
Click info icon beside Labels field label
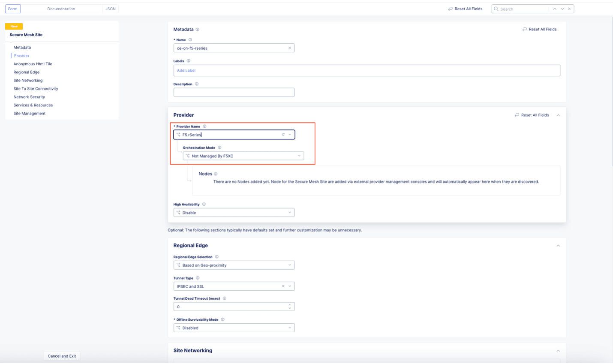tap(188, 61)
